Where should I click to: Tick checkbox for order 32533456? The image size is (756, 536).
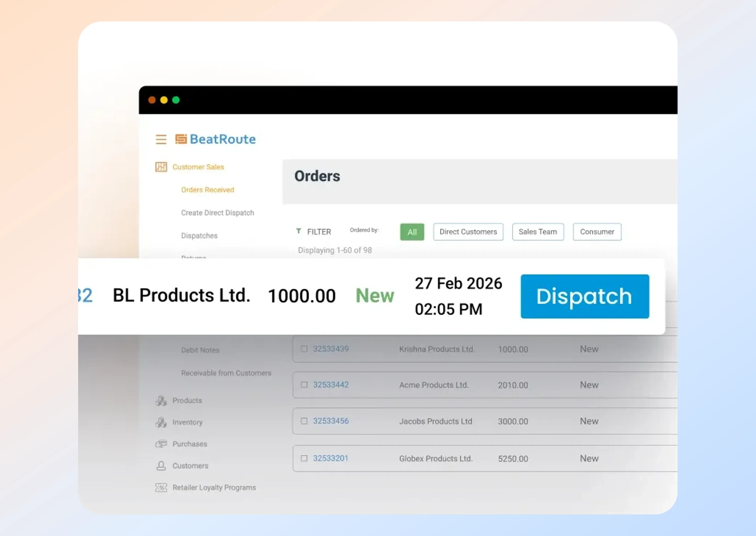(x=304, y=421)
